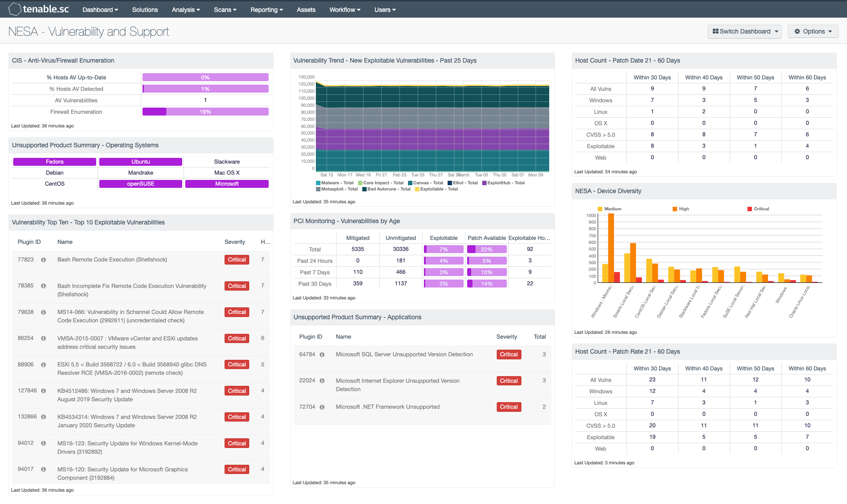The width and height of the screenshot is (847, 504).
Task: Click info icon for plugin 94012
Action: click(44, 443)
